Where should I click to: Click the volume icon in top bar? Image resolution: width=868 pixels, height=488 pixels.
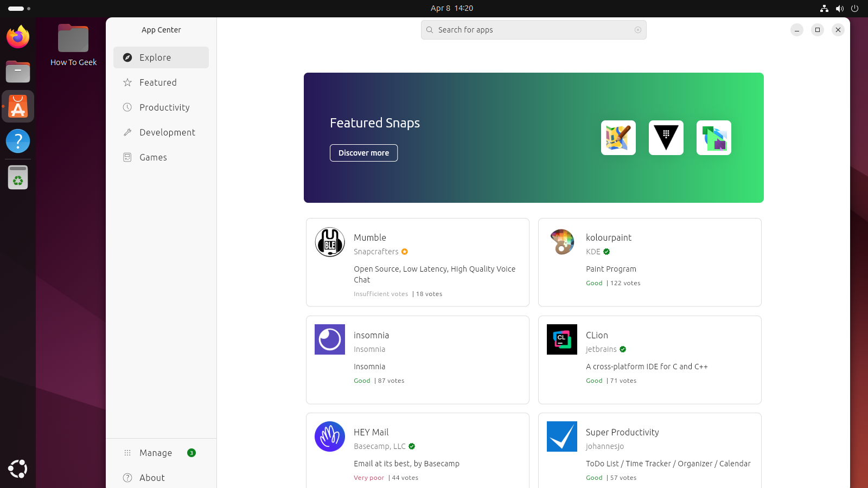coord(840,8)
